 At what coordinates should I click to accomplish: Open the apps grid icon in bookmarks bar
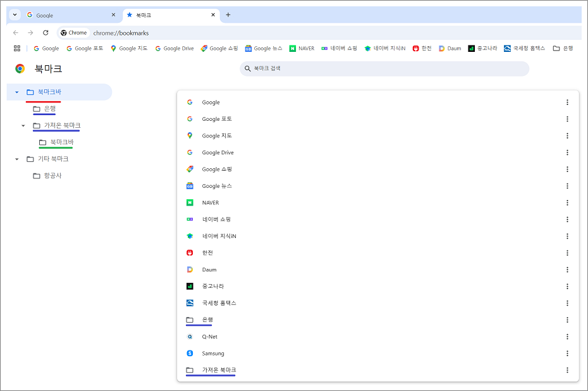coord(17,49)
